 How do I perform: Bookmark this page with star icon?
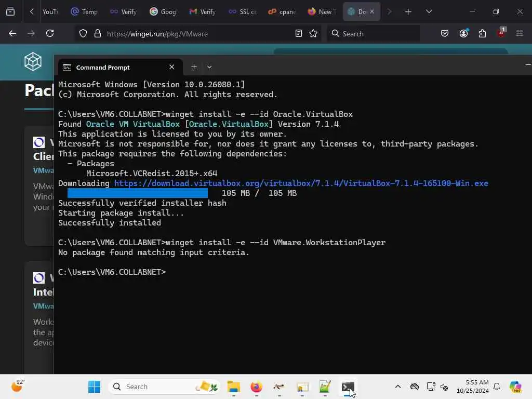313,34
